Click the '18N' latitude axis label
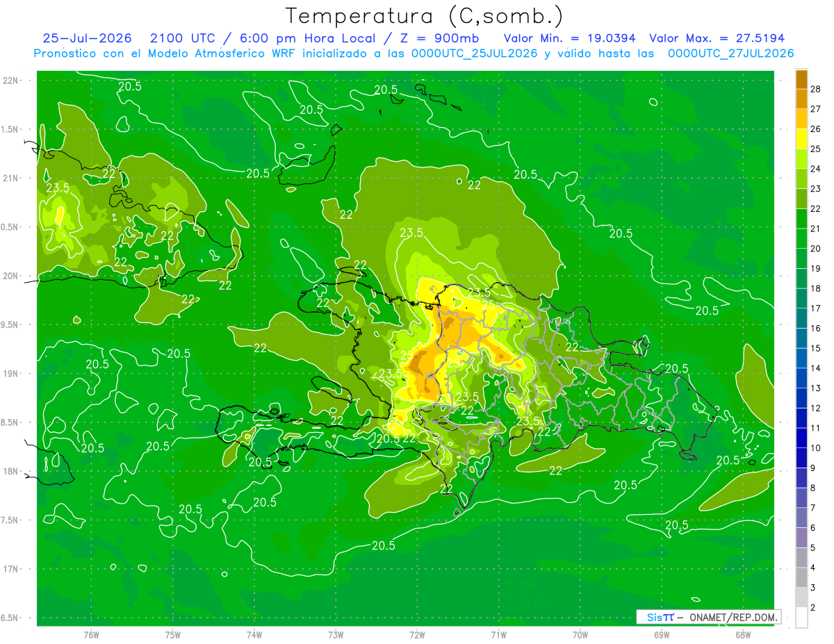Screen dimensions: 834x644 [x=11, y=472]
